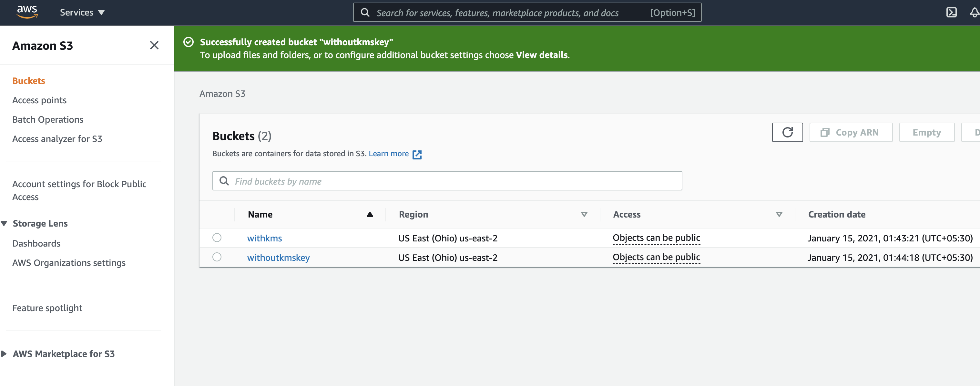980x386 pixels.
Task: Open the Services dropdown menu
Action: point(82,13)
